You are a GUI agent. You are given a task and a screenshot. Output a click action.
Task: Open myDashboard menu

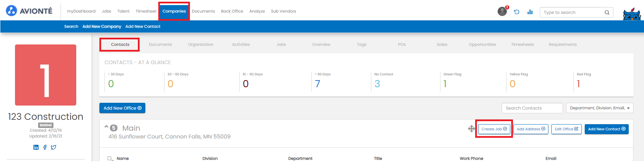pyautogui.click(x=81, y=11)
